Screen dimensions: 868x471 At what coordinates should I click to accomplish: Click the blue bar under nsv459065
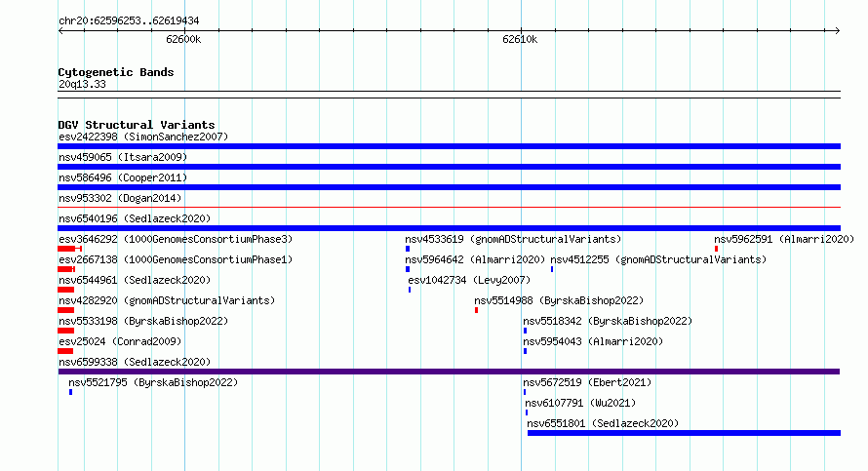[x=449, y=167]
